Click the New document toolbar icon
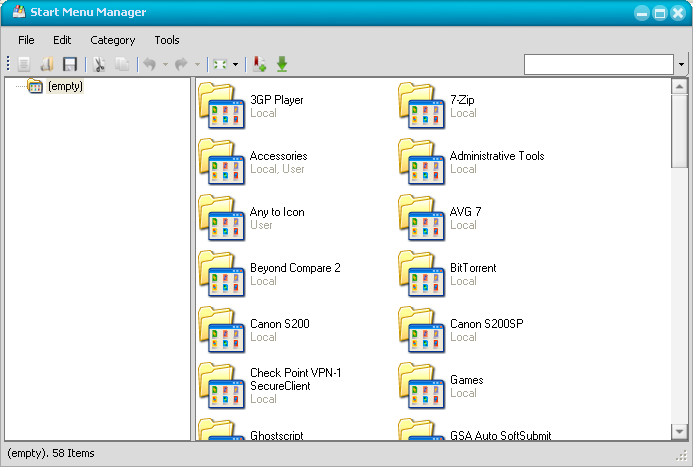Image resolution: width=698 pixels, height=471 pixels. (x=24, y=65)
